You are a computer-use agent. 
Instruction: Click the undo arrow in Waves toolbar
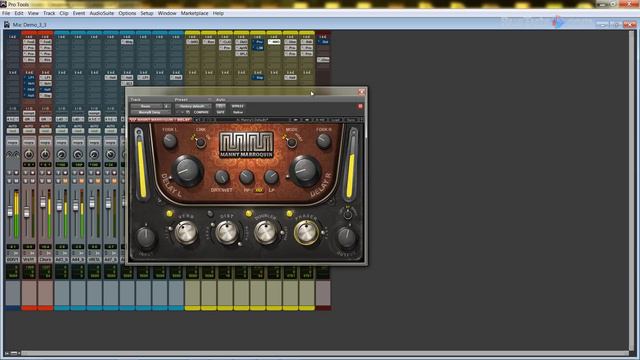[198, 120]
